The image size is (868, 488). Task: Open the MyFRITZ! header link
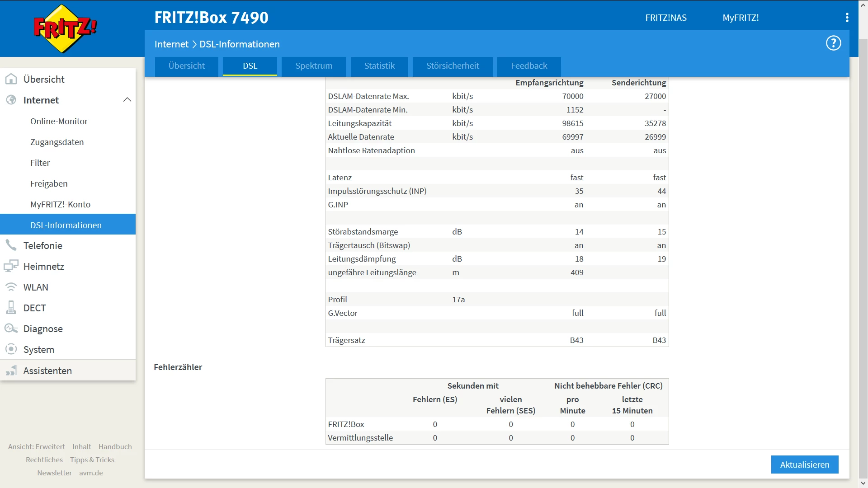pyautogui.click(x=741, y=18)
